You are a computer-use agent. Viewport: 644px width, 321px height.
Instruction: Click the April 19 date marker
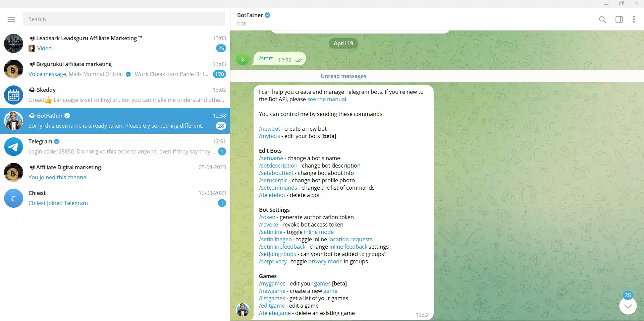[x=343, y=43]
